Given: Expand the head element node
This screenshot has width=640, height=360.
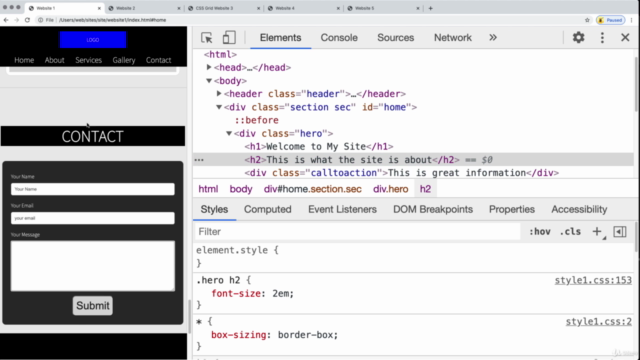Looking at the screenshot, I should click(x=209, y=67).
